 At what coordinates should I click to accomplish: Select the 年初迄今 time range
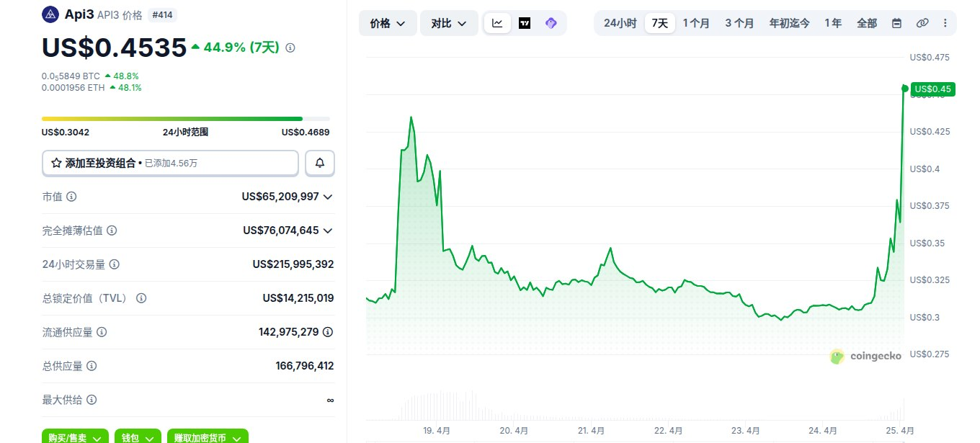tap(789, 23)
